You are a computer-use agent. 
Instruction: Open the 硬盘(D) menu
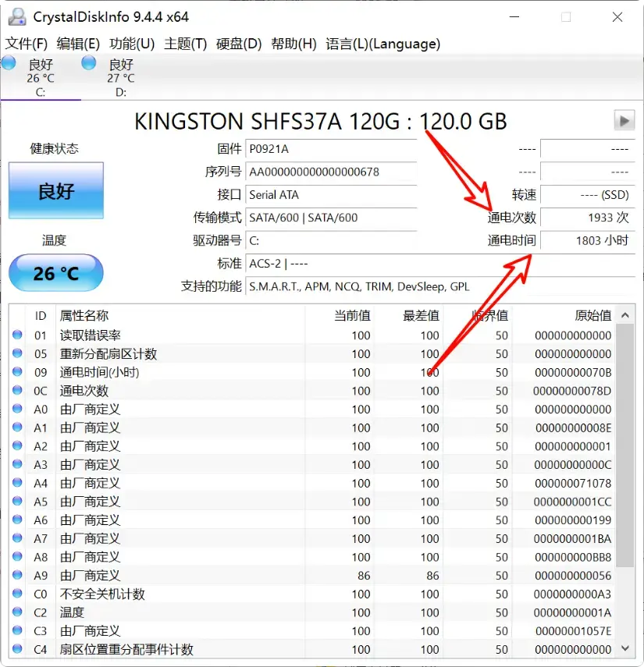(238, 44)
